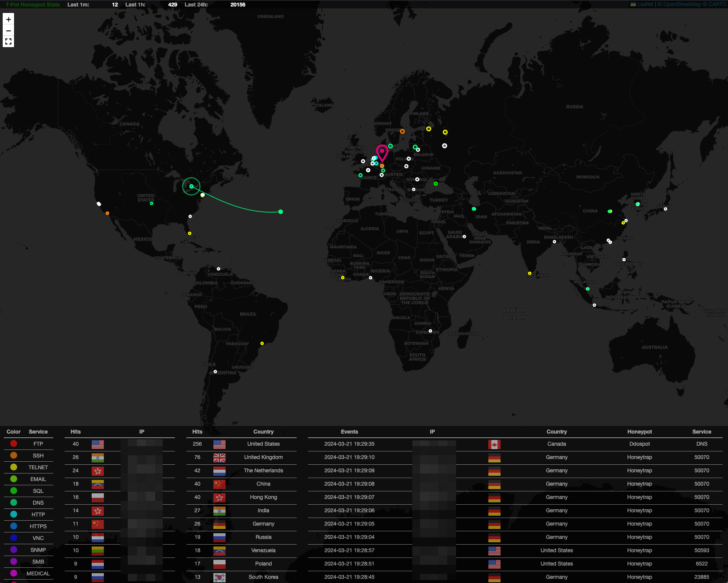Open the Leaflet link
This screenshot has height=583, width=728.
[645, 4]
